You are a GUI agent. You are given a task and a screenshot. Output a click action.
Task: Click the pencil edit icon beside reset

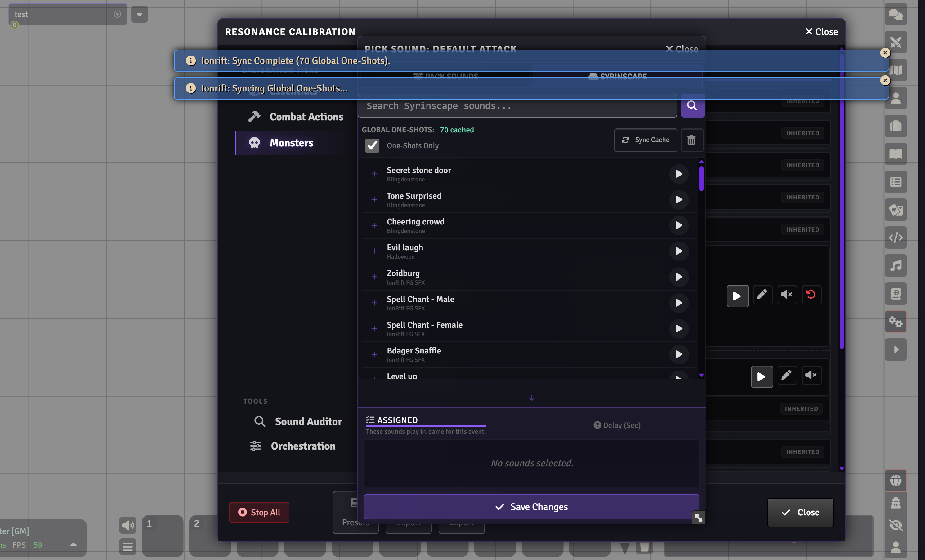click(762, 295)
